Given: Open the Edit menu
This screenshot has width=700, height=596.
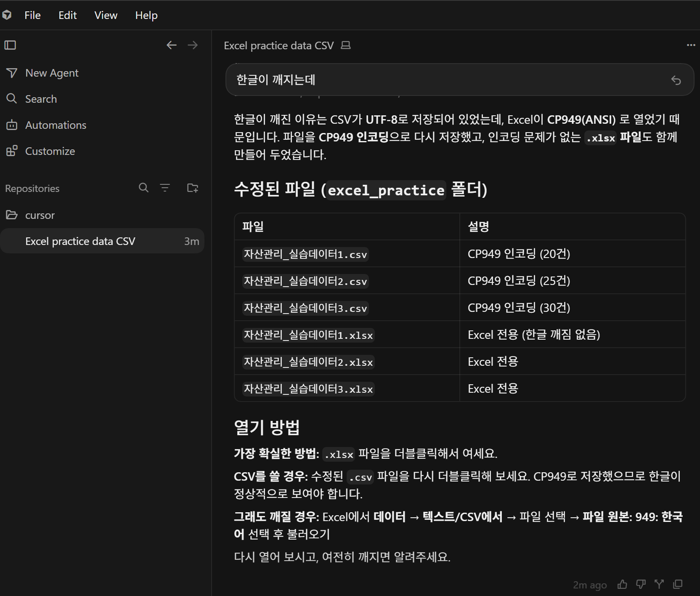Looking at the screenshot, I should (x=68, y=16).
